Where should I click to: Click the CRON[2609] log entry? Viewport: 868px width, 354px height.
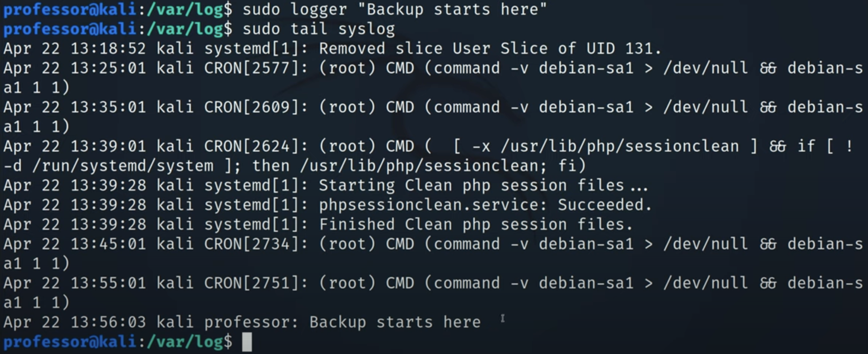[x=433, y=117]
